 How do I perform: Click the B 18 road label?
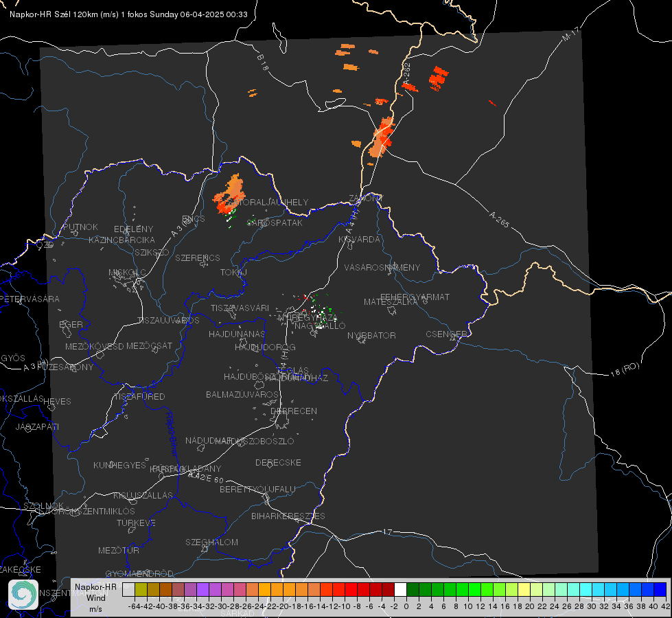point(263,62)
